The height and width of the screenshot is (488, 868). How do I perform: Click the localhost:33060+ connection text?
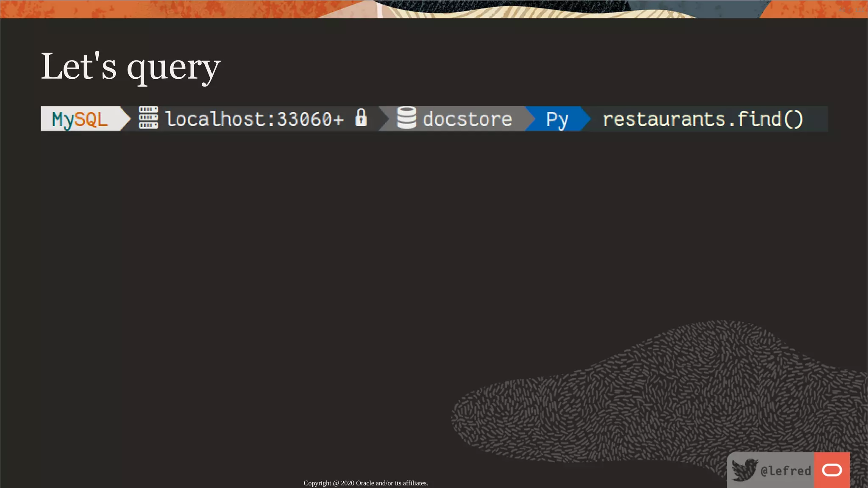pyautogui.click(x=254, y=119)
